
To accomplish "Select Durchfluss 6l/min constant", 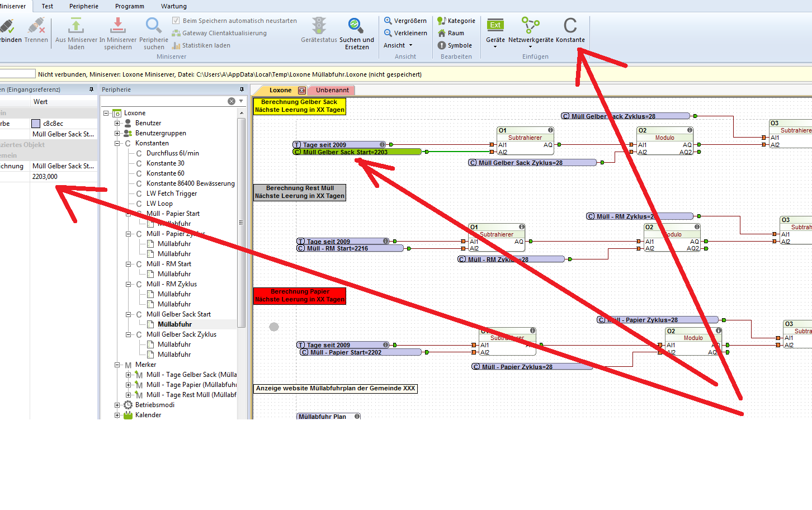I will tap(173, 153).
